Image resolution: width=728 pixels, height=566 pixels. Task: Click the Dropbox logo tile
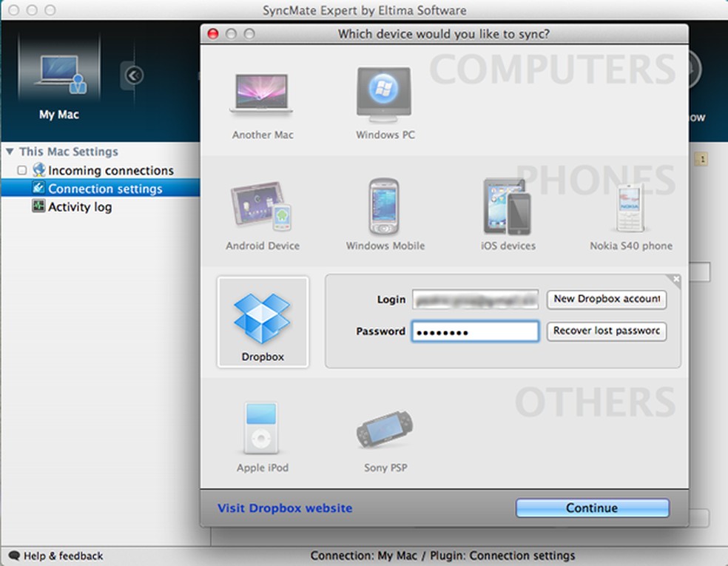tap(263, 323)
